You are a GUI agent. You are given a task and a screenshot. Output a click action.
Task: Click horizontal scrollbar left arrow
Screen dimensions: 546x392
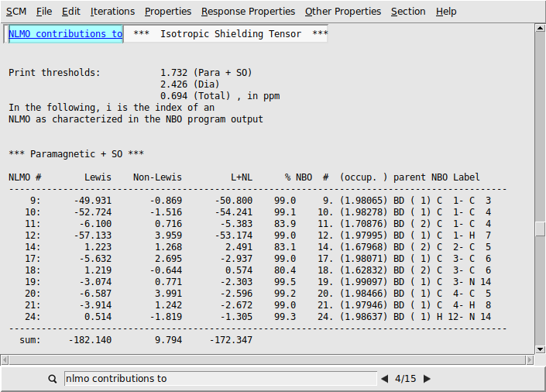(5, 359)
